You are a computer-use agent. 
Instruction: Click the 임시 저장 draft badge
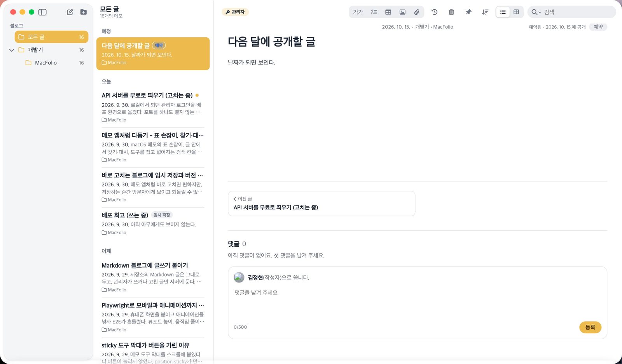coord(162,215)
